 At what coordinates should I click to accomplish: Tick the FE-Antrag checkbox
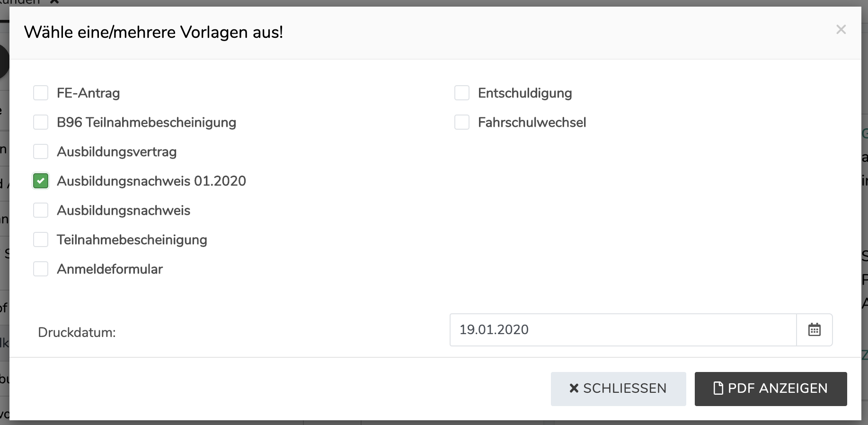click(x=41, y=93)
